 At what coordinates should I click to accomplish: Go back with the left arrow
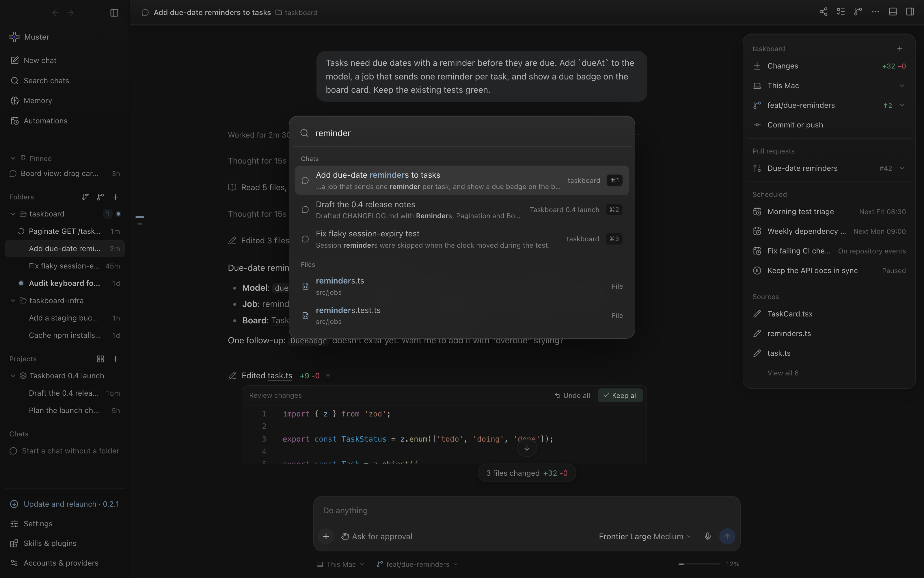click(55, 13)
